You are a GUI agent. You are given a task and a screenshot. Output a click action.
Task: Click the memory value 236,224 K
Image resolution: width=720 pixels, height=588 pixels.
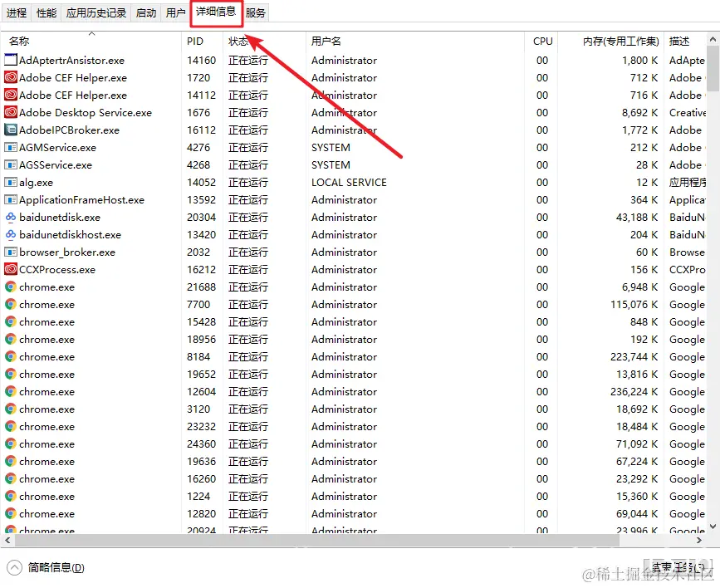(x=634, y=392)
